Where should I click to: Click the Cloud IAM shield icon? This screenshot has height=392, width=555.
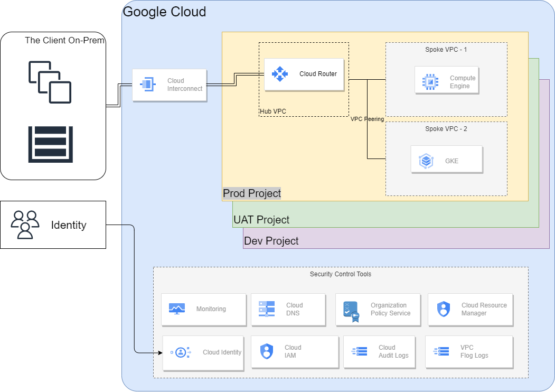click(x=267, y=351)
